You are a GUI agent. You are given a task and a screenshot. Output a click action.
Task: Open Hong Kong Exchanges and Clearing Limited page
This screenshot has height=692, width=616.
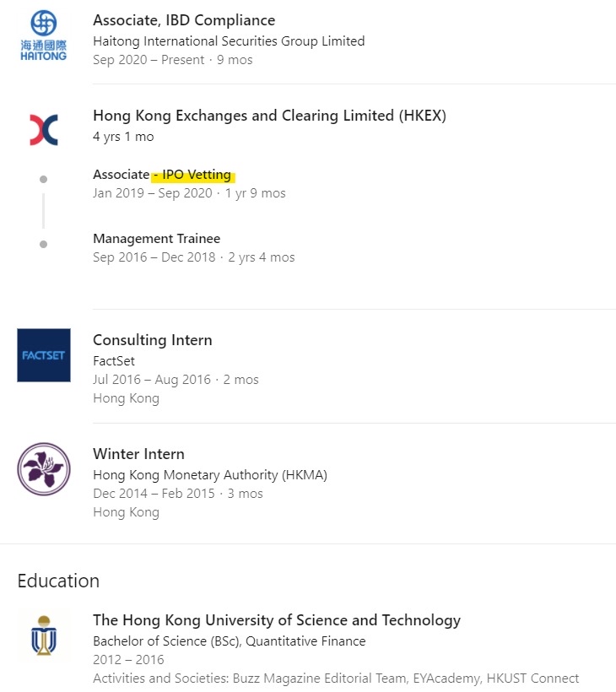[269, 116]
